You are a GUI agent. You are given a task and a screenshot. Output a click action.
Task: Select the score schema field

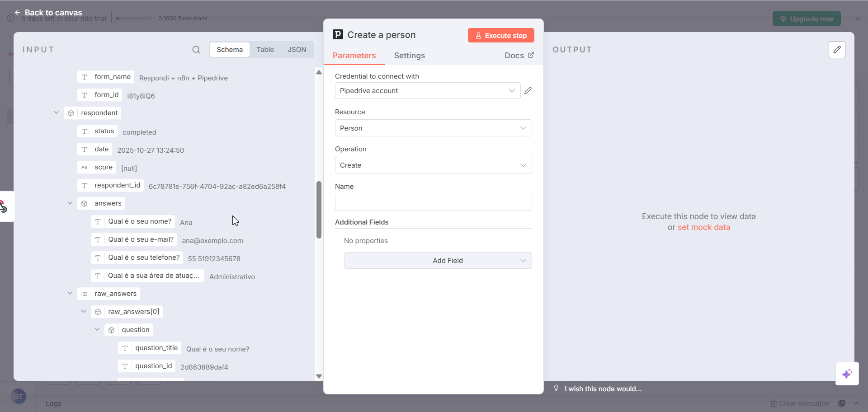97,167
